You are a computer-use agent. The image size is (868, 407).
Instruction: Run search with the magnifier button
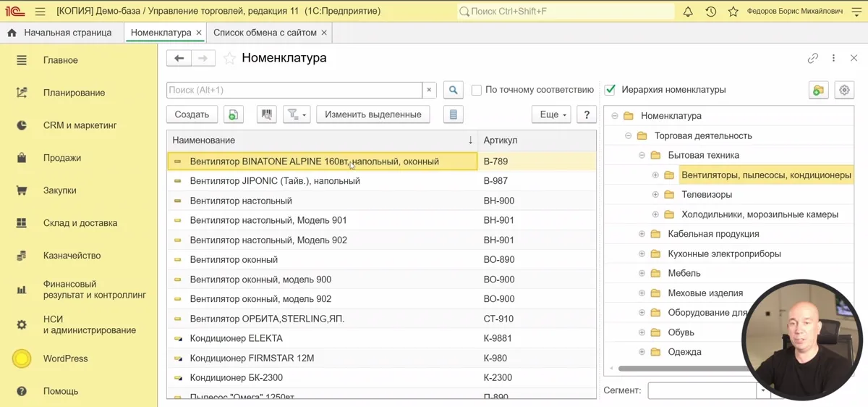(x=454, y=90)
